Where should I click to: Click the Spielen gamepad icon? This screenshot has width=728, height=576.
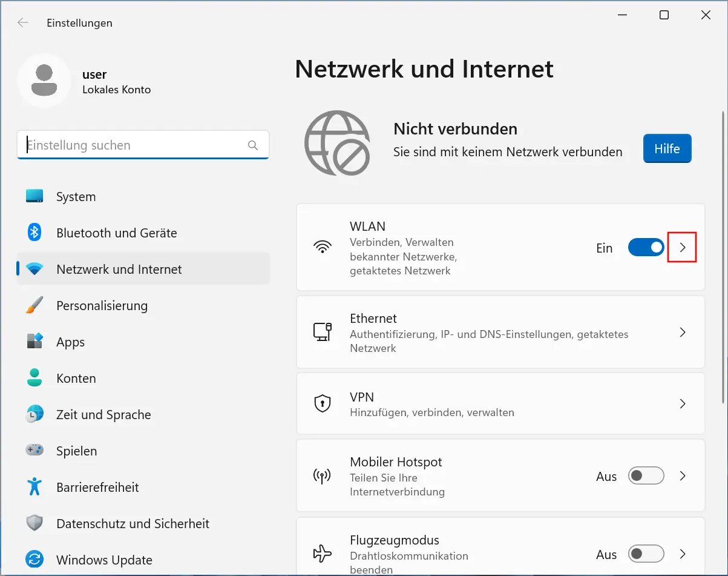point(34,451)
